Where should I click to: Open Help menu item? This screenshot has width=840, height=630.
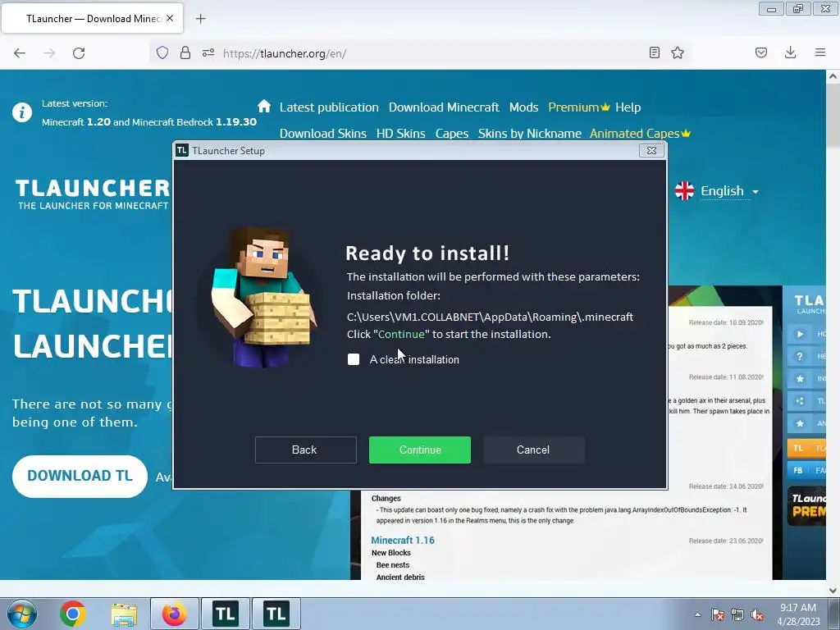pos(628,107)
